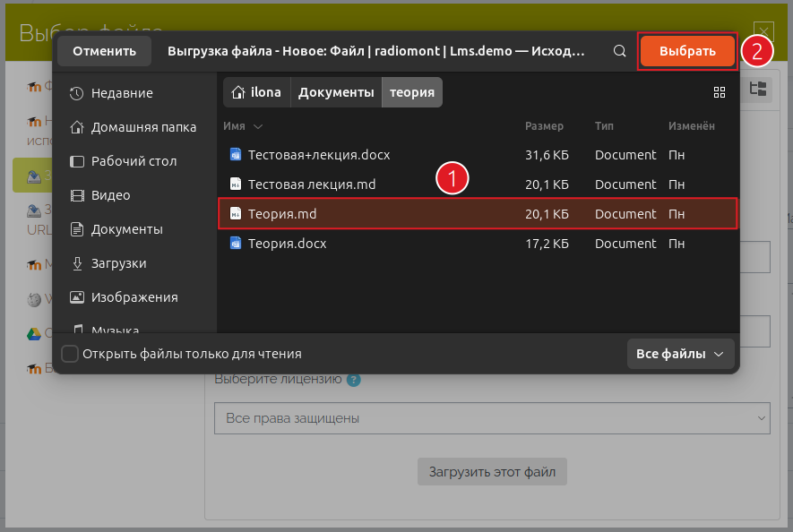Navigate to the Документы breadcrumb
Screen dimensions: 793x532
point(335,92)
